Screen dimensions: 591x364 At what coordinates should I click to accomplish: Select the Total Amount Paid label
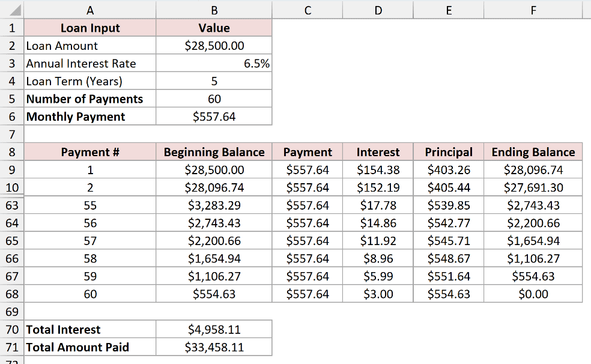click(x=89, y=347)
